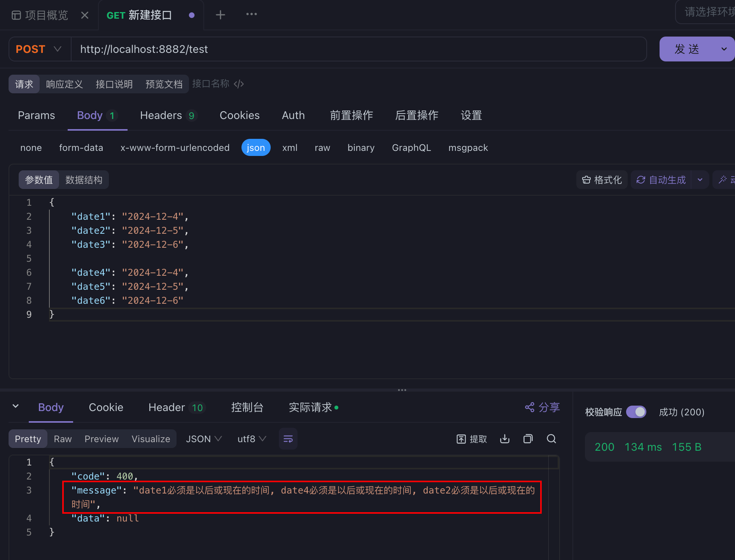Expand the 自动生成 dropdown arrow

[x=700, y=180]
